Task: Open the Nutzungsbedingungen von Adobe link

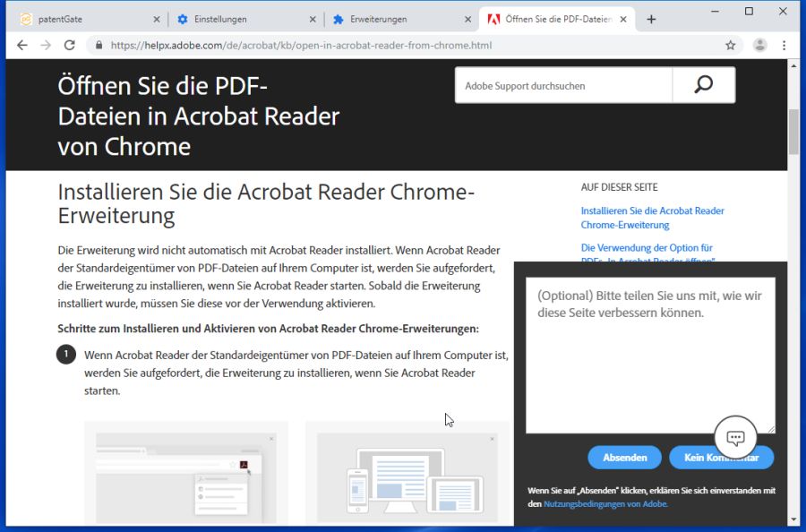Action: pyautogui.click(x=605, y=504)
